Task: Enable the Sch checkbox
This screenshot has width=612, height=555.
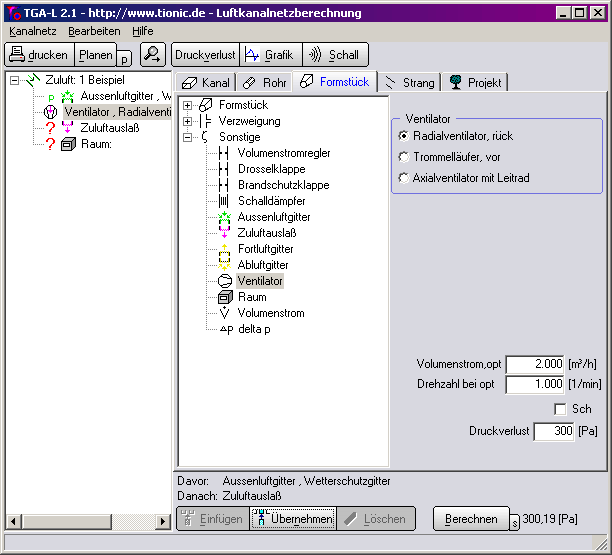Action: [x=560, y=409]
